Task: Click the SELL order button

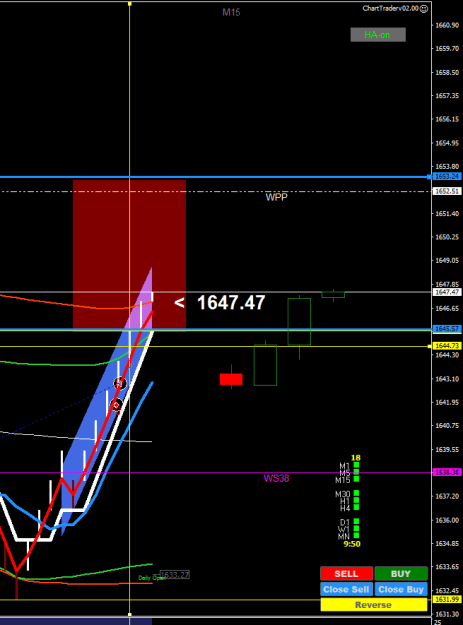Action: [x=346, y=574]
